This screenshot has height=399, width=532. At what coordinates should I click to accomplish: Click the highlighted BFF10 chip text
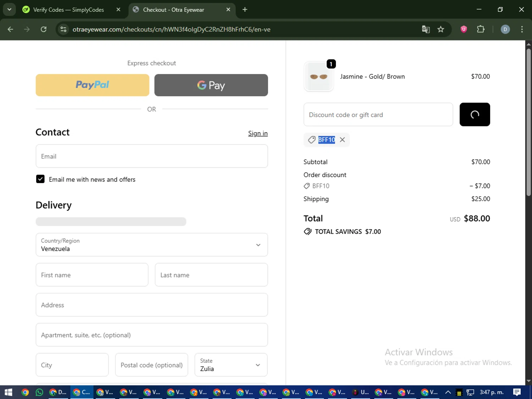tap(327, 140)
